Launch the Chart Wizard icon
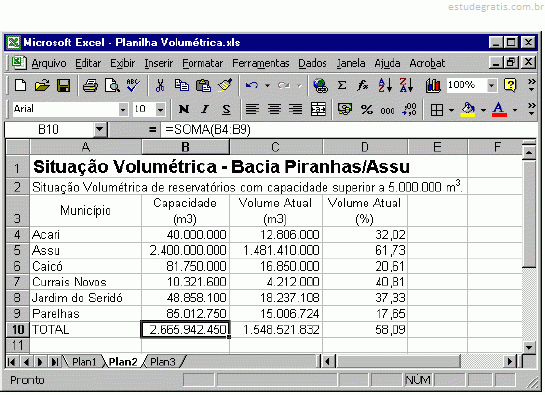The width and height of the screenshot is (545, 395). [x=433, y=86]
